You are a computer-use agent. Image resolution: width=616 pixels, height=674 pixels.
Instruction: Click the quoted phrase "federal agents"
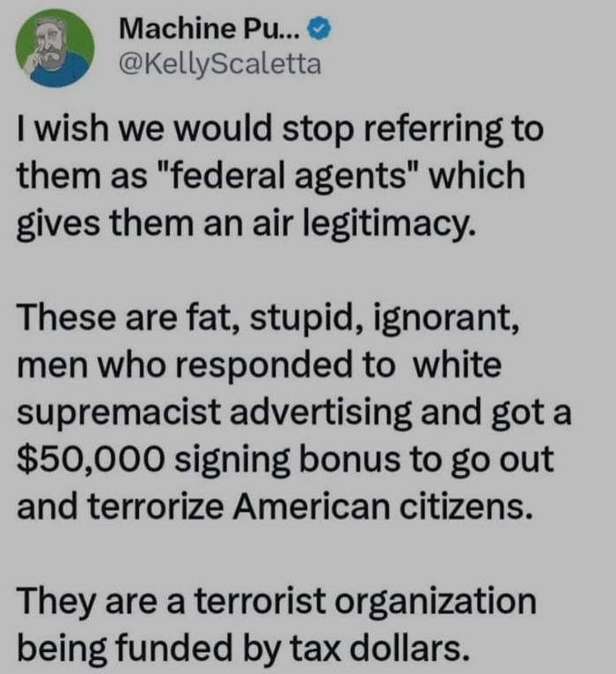[x=284, y=177]
